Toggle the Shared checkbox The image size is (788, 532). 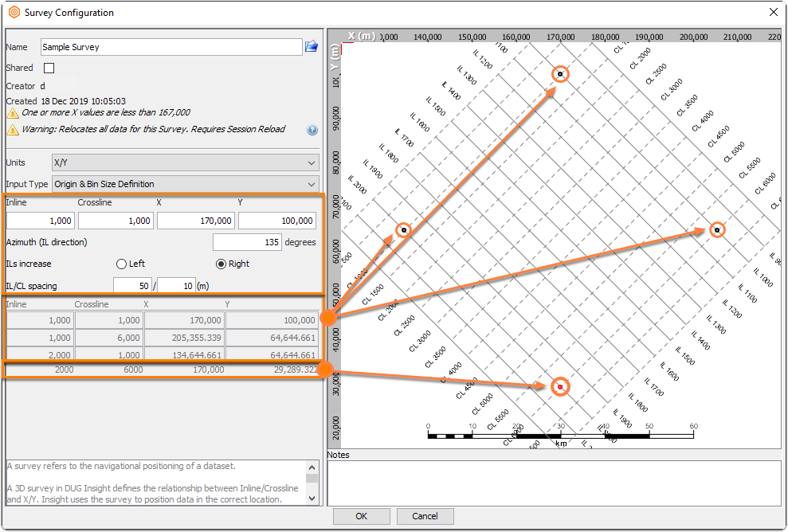[x=49, y=68]
